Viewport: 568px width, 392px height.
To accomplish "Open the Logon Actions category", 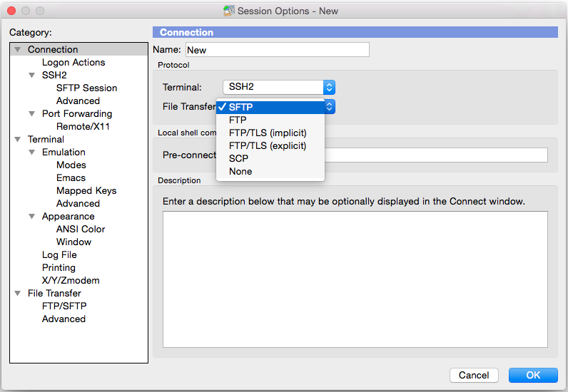I will pyautogui.click(x=73, y=62).
